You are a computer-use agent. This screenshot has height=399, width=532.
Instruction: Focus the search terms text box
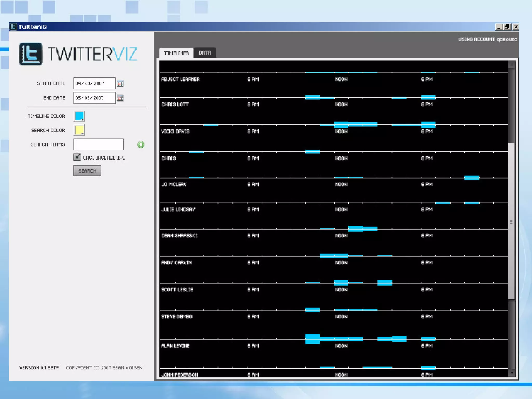point(98,144)
